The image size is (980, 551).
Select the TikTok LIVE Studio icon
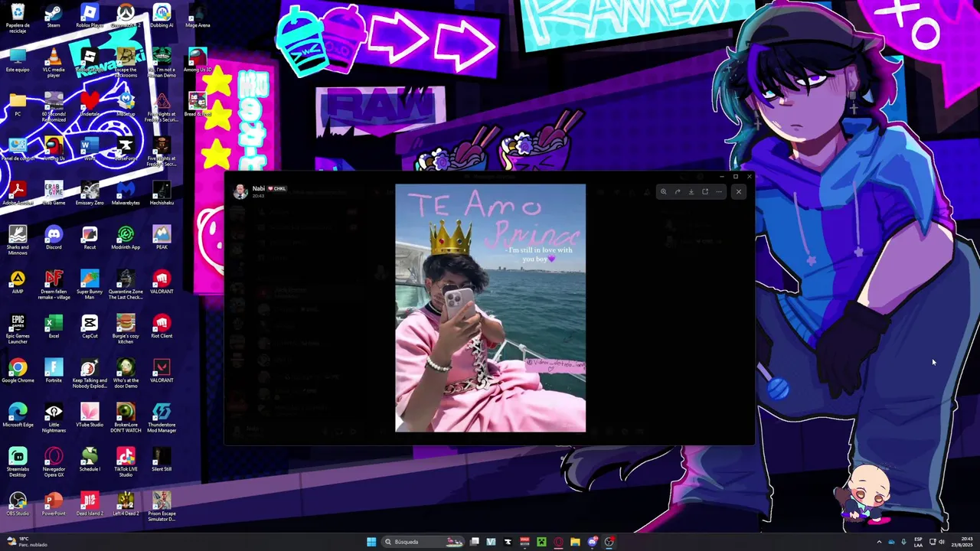(126, 462)
